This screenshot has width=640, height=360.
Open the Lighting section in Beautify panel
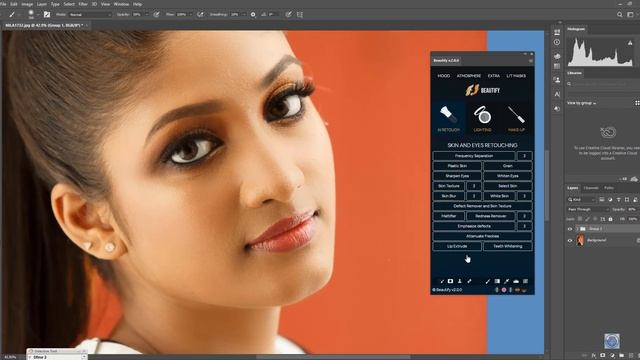[482, 118]
